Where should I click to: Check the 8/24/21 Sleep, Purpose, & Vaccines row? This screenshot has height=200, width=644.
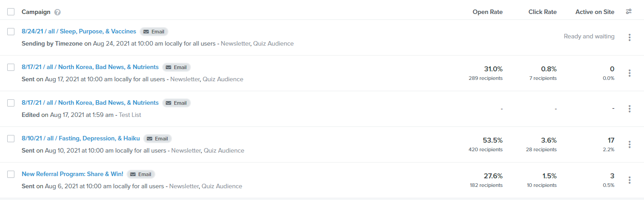pyautogui.click(x=11, y=32)
